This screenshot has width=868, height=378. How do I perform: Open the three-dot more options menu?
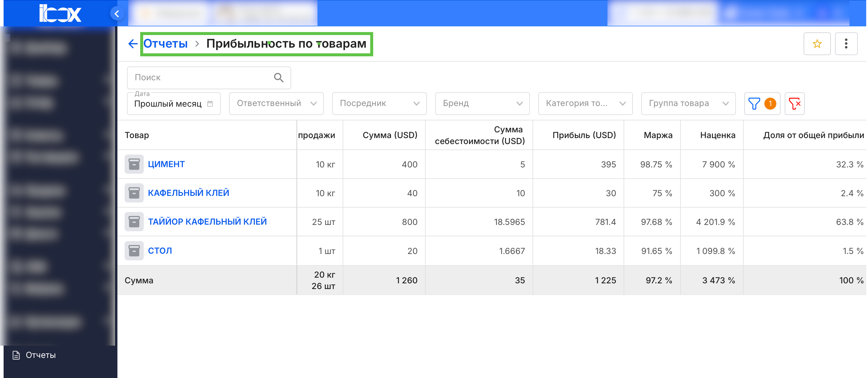(x=846, y=44)
